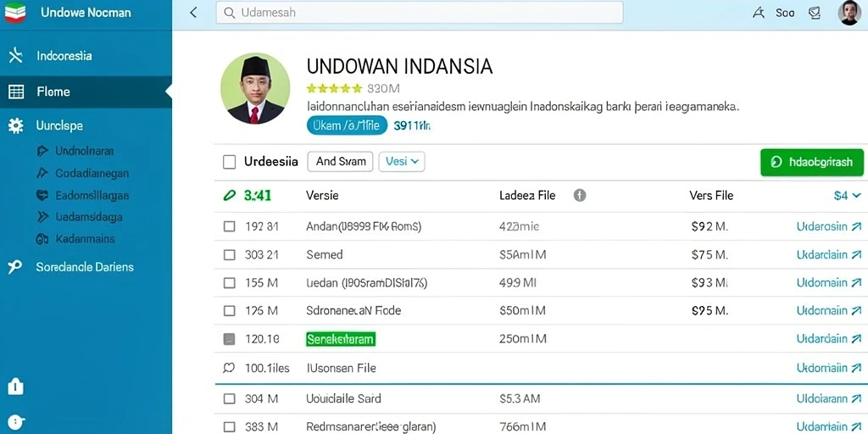Viewport: 868px width, 434px height.
Task: Click the Versie column header
Action: pos(322,196)
